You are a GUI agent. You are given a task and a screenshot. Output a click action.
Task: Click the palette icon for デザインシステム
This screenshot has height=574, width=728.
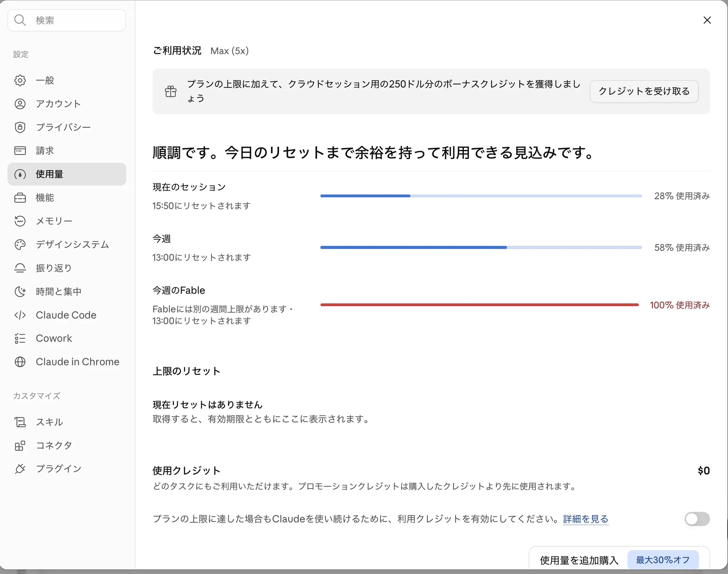[20, 245]
